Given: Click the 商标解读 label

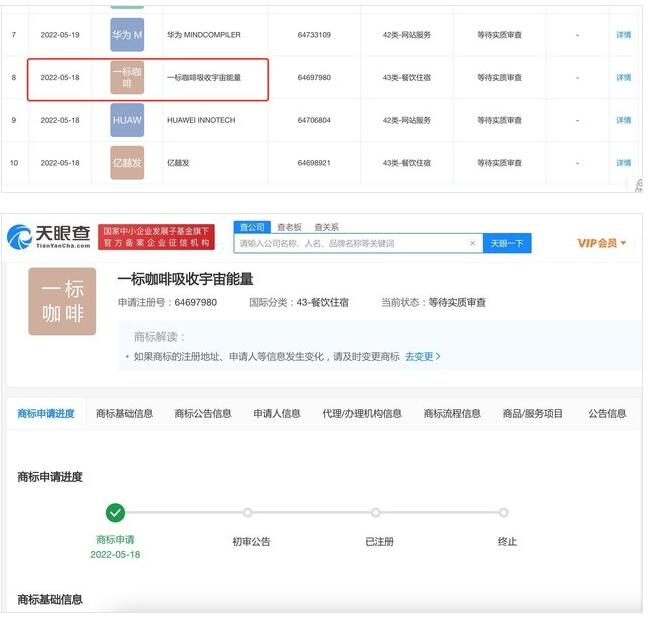Looking at the screenshot, I should tap(159, 336).
